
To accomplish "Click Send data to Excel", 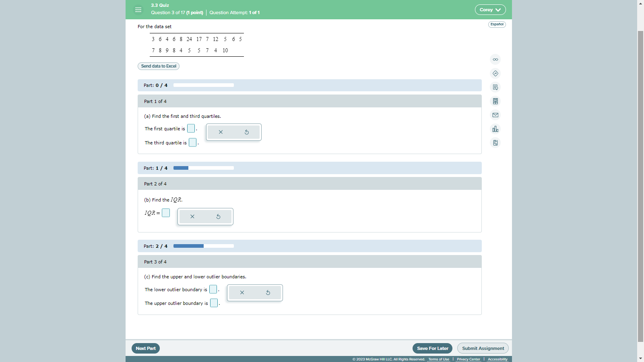I will [x=159, y=66].
